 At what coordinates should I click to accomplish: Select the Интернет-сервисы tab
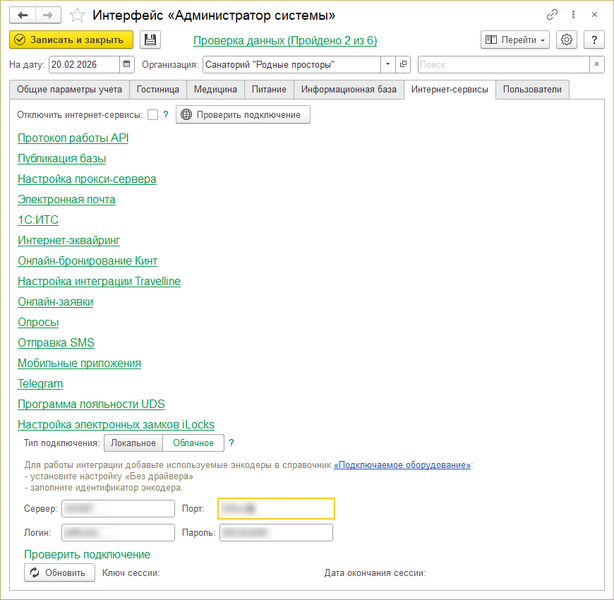click(450, 90)
